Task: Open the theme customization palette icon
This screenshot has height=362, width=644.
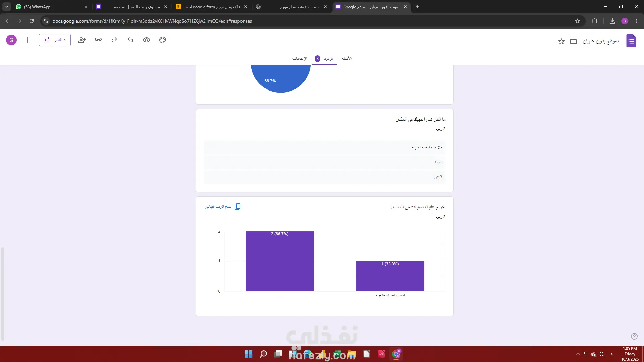Action: (x=163, y=40)
